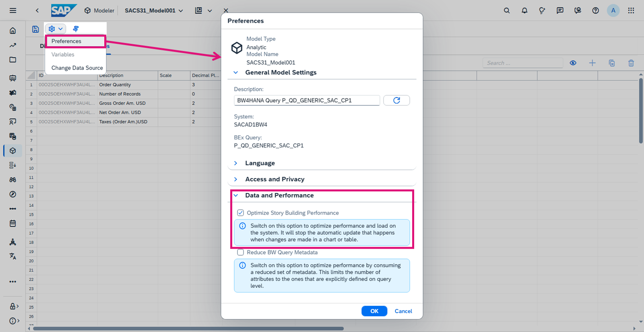Expand the security lock sidebar item
This screenshot has height=332, width=644.
tap(14, 306)
